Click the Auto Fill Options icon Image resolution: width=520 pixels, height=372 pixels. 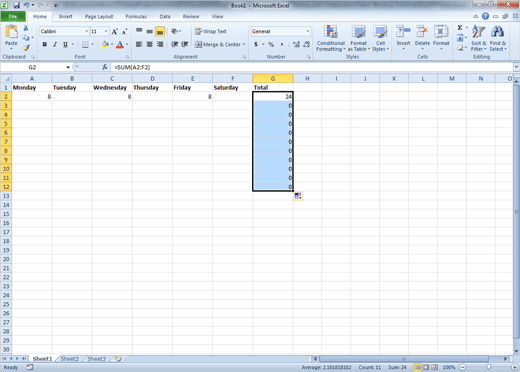(298, 196)
